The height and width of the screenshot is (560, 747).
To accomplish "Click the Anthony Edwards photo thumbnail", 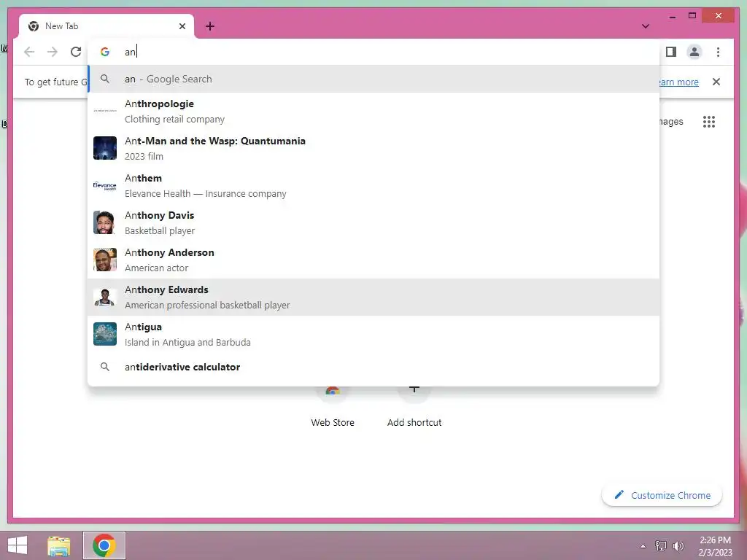I will click(105, 297).
